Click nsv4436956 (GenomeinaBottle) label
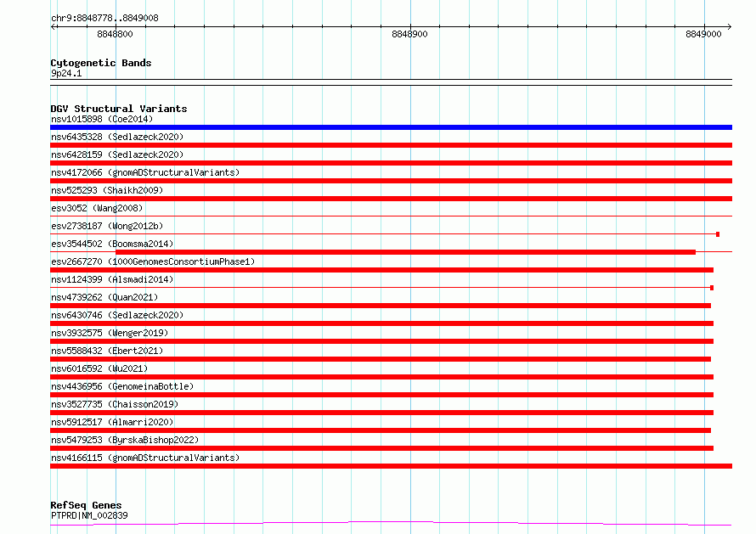756x534 pixels. click(122, 386)
